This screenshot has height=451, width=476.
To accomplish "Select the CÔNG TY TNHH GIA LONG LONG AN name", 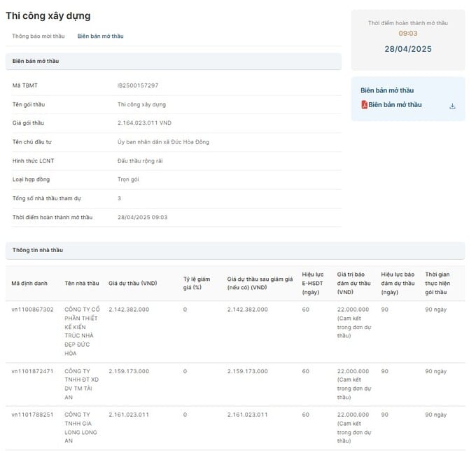I will [80, 428].
